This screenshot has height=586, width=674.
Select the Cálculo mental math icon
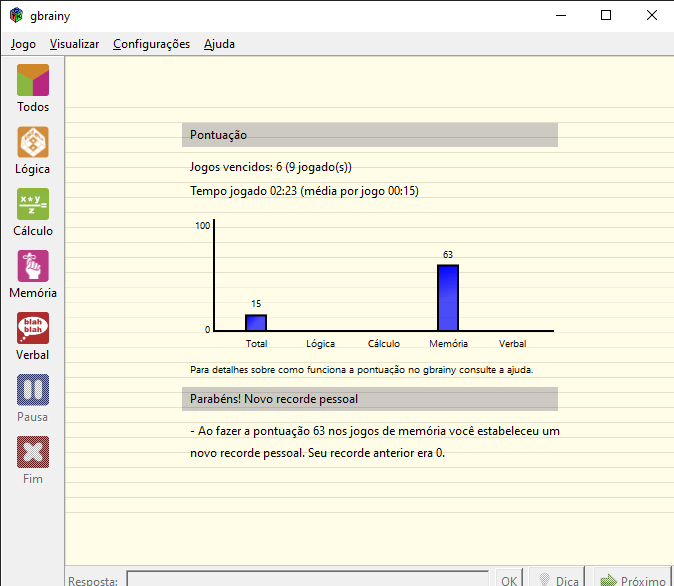click(x=33, y=204)
